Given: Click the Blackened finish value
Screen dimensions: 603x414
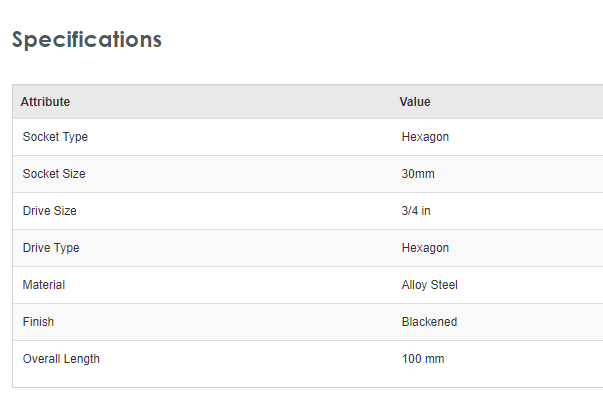Looking at the screenshot, I should click(x=429, y=322).
